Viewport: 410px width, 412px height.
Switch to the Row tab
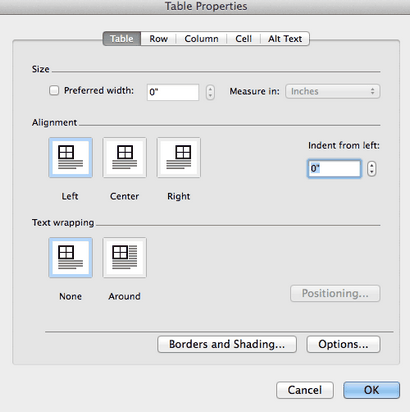pos(158,39)
